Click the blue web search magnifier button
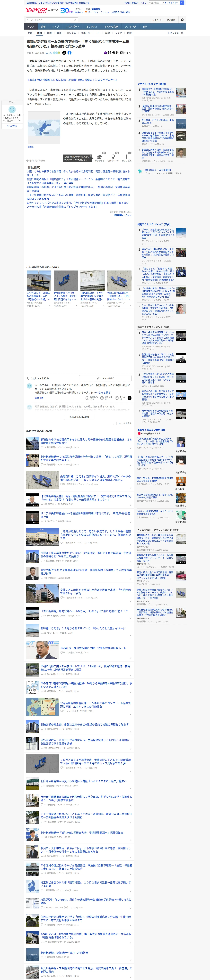Viewport: 210px width, 980px height. click(x=182, y=3)
